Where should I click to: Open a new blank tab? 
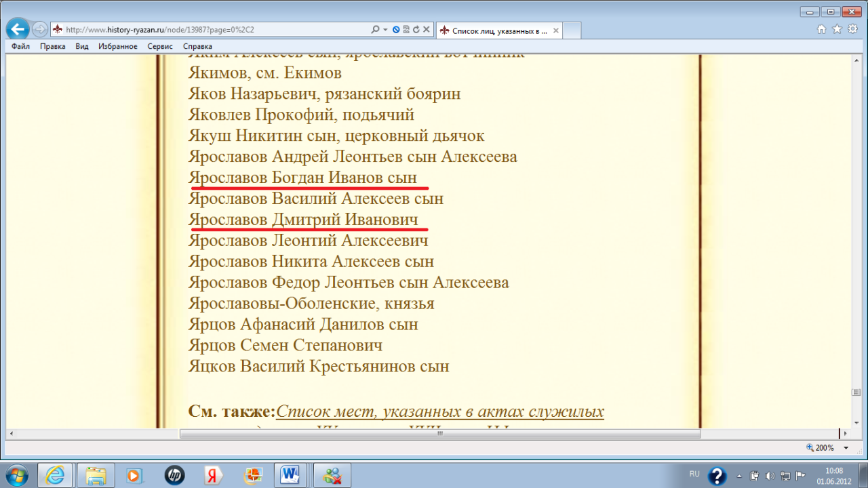pos(572,30)
